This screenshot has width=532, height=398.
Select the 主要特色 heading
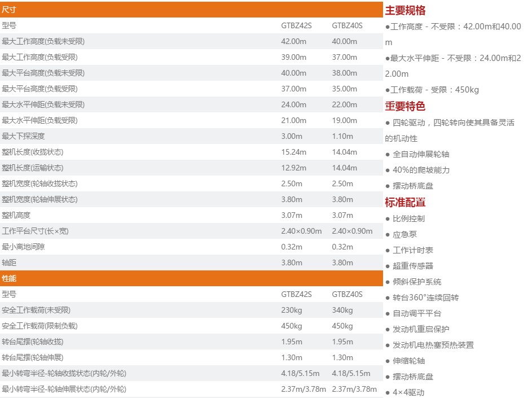point(405,106)
